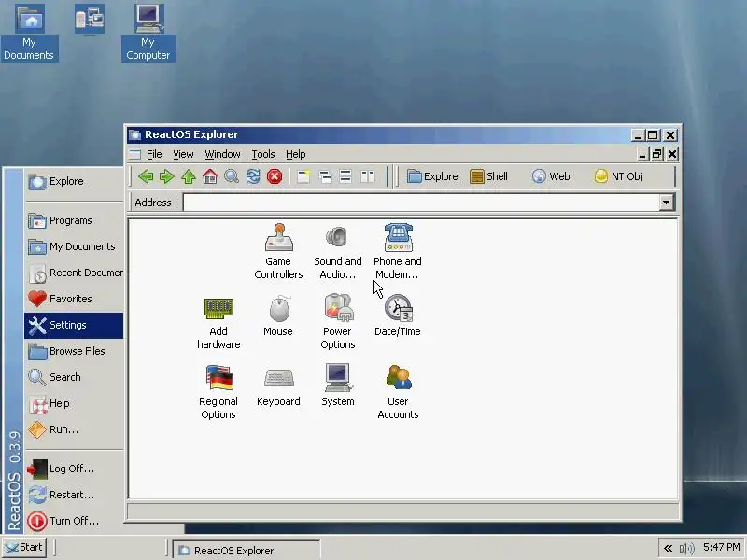Expand Recent Documents in Start menu
This screenshot has height=560, width=747.
click(x=74, y=273)
